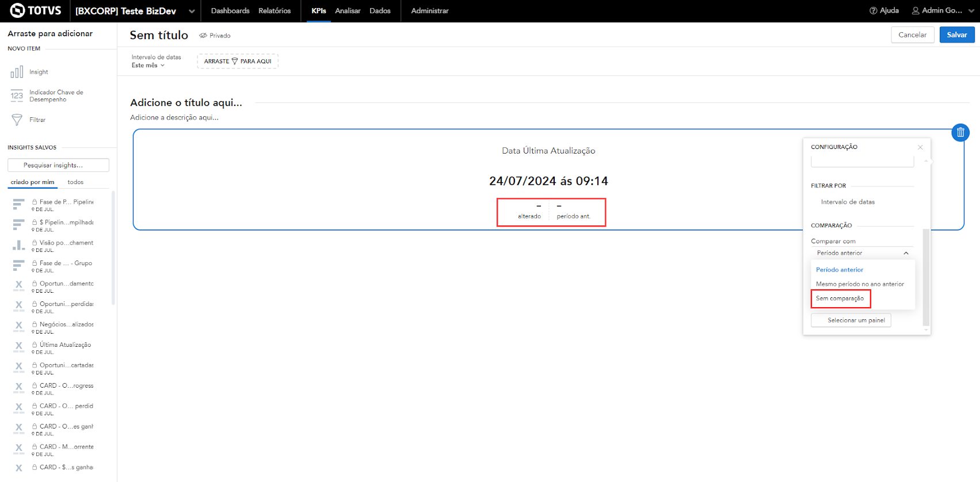The image size is (980, 482).
Task: Click the Oportun...damento insight name
Action: point(66,284)
